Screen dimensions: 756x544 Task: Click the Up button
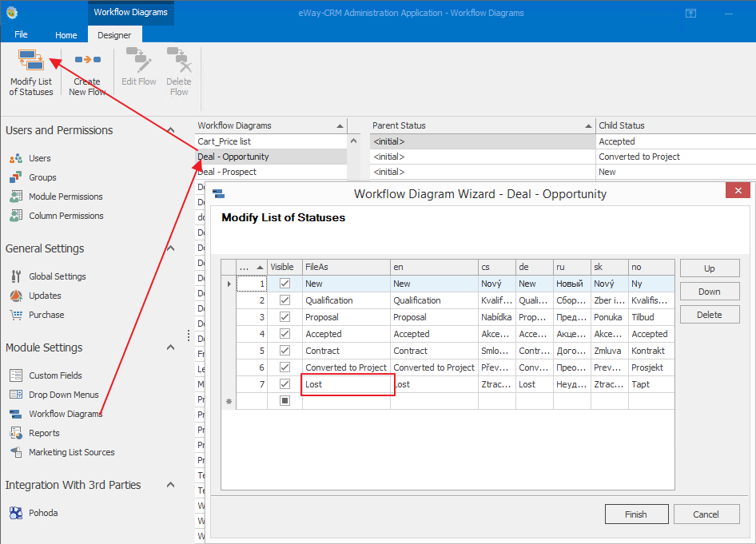coord(710,268)
